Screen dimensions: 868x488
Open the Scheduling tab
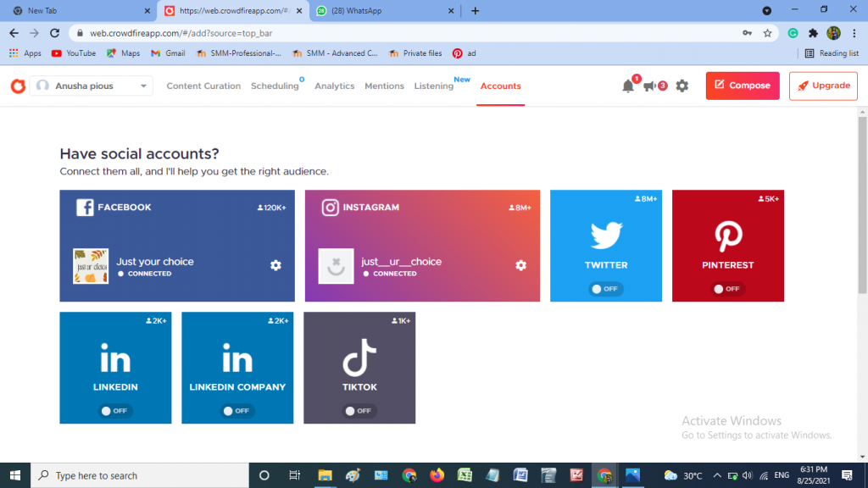click(x=275, y=86)
